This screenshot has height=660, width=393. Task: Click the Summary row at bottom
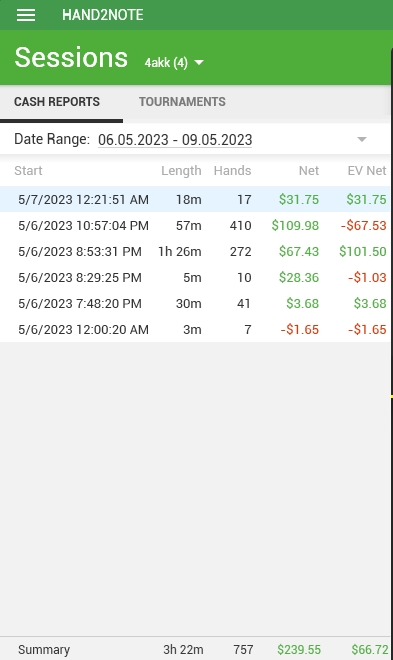coord(195,649)
